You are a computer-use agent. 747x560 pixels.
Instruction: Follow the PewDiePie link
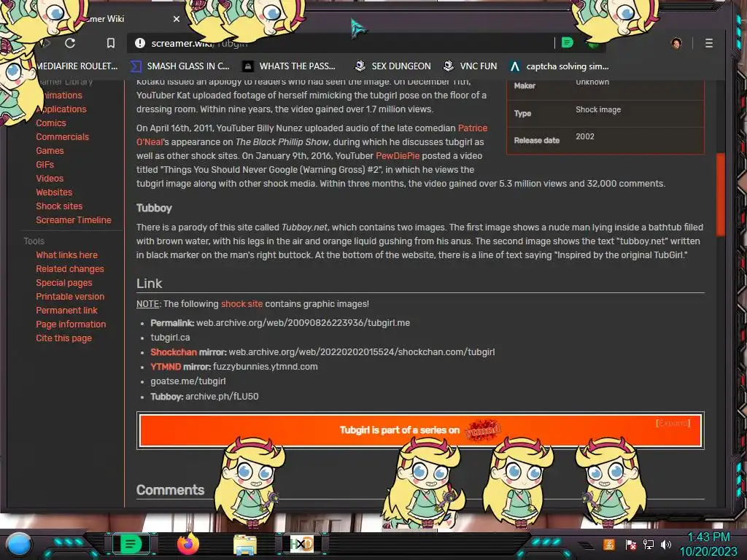pos(398,156)
